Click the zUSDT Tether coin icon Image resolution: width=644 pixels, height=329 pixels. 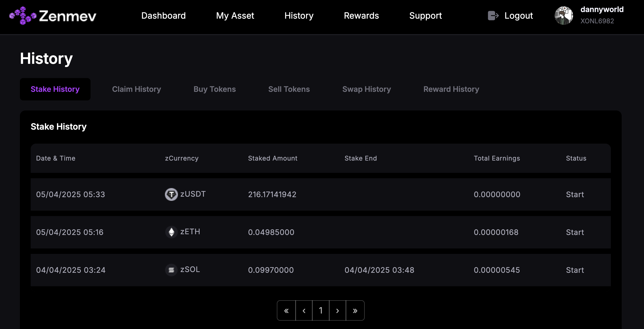tap(171, 194)
